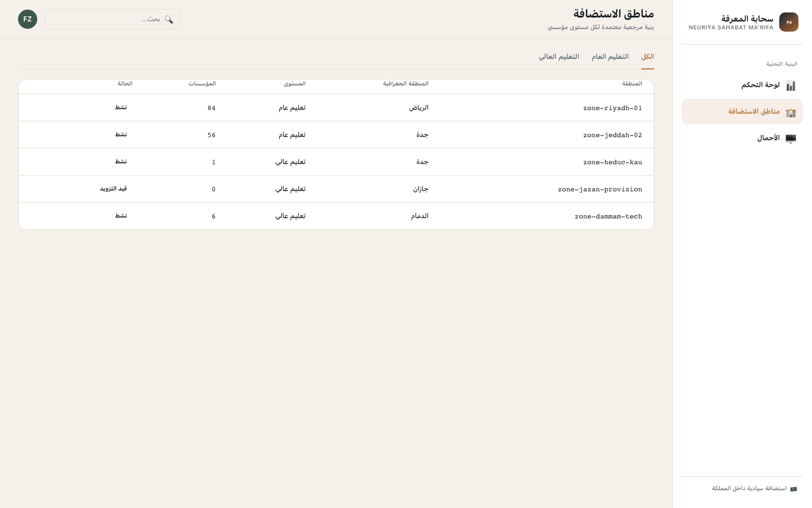Viewport: 812px width, 508px height.
Task: Click the sovereign hosting flag icon
Action: [793, 489]
